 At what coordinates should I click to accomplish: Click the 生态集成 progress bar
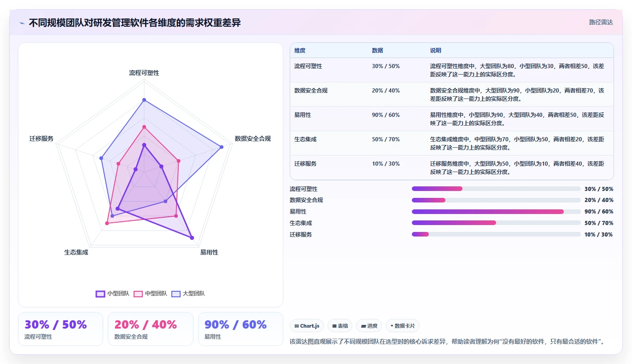(496, 223)
